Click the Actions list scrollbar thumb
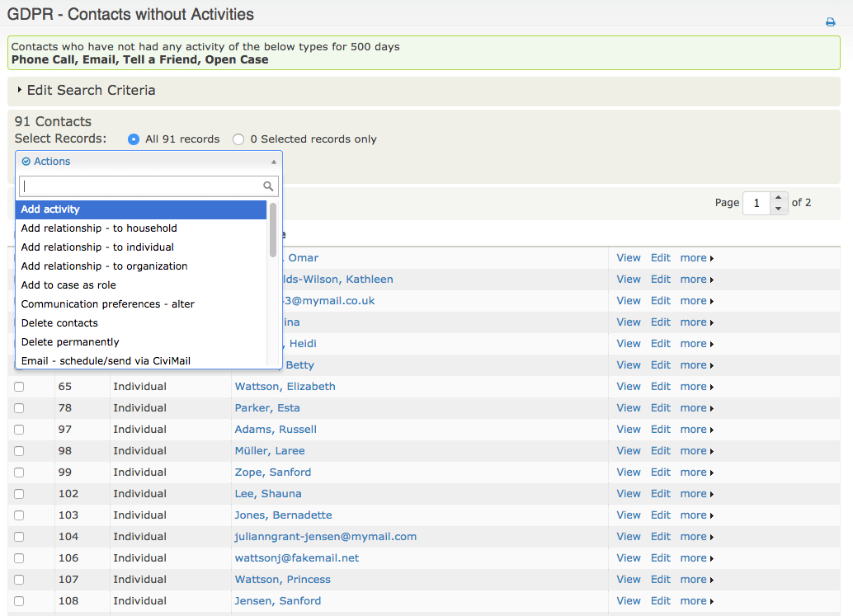The image size is (853, 616). coord(272,229)
